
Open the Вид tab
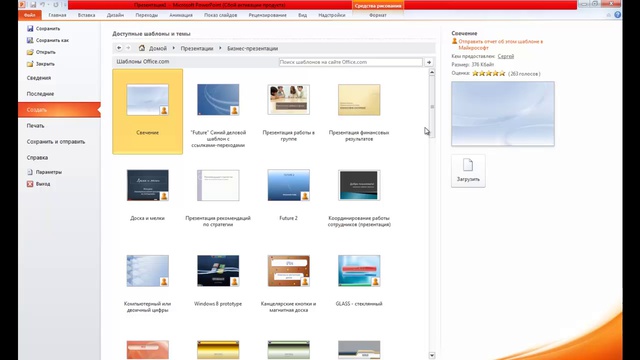302,15
